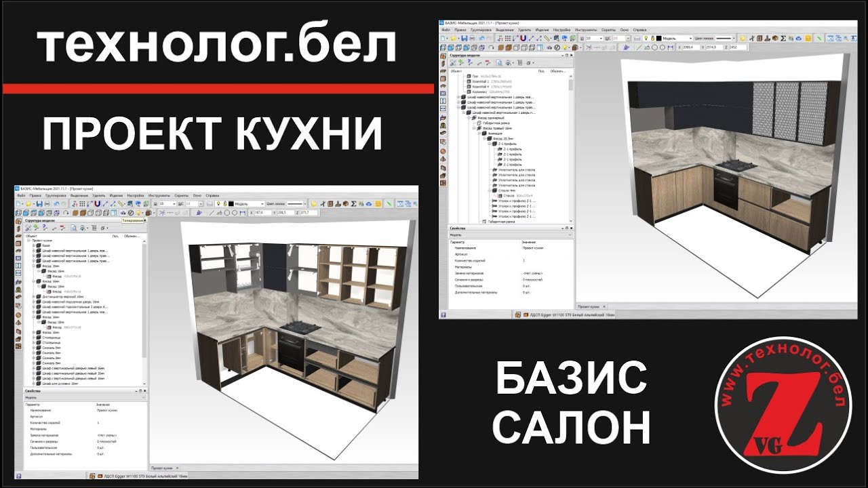Select Анимация item in right-hand tree
The image size is (868, 488).
495,134
